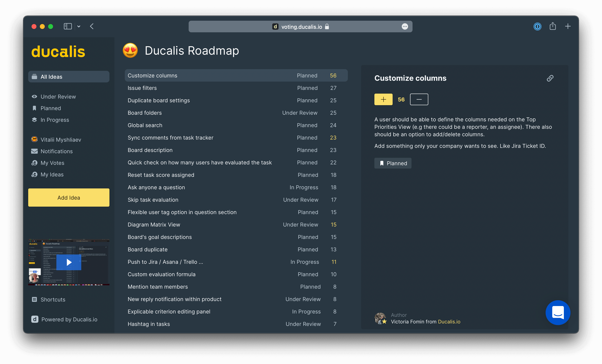Filter by Under Review in sidebar
Image resolution: width=602 pixels, height=364 pixels.
pos(58,97)
